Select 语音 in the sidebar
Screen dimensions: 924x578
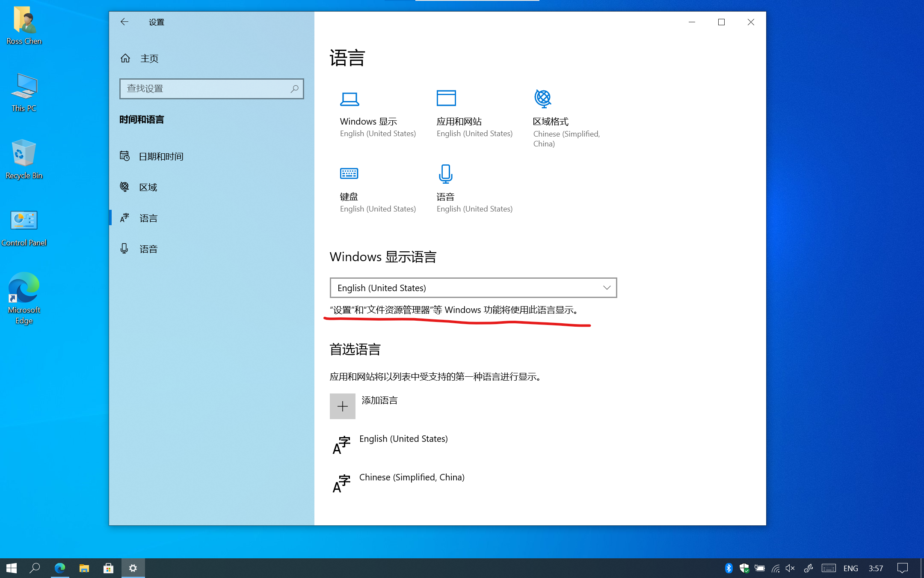148,249
